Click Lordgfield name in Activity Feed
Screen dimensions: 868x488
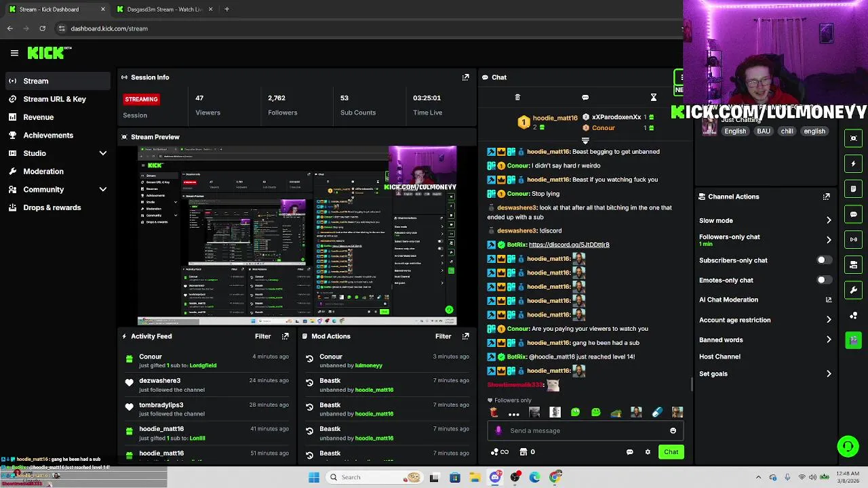point(203,366)
